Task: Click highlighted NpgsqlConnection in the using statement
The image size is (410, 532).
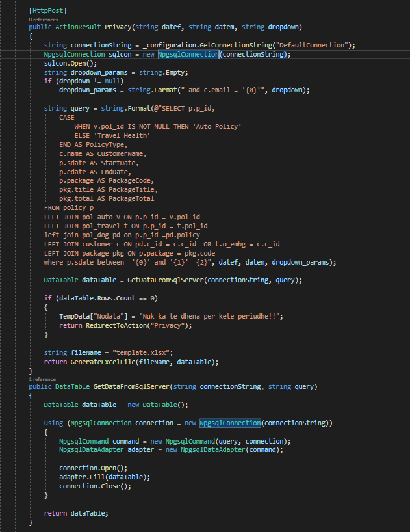Action: (x=230, y=423)
